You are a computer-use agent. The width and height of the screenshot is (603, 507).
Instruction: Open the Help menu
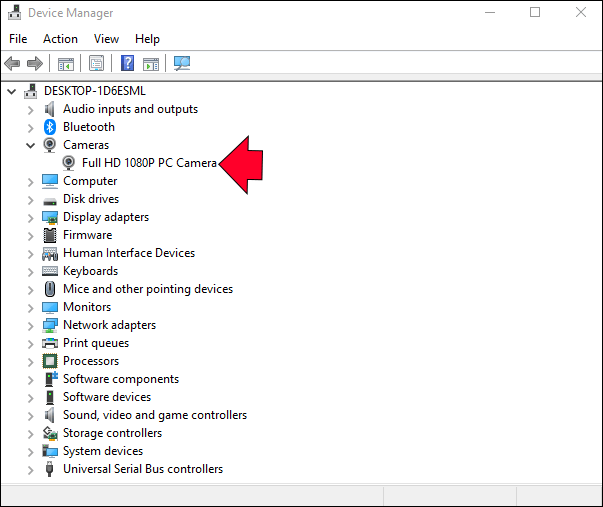click(x=147, y=39)
